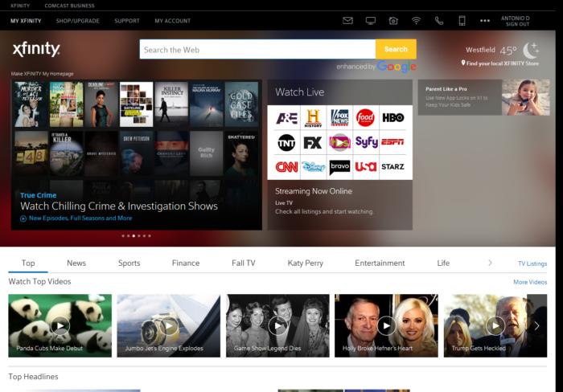Screen dimensions: 563x392
Task: Open SUPPORT menu
Action: pyautogui.click(x=127, y=21)
